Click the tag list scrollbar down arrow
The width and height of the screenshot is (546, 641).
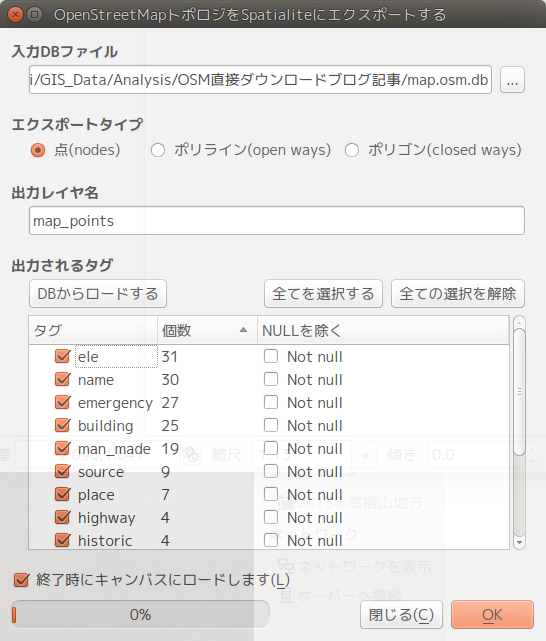coord(519,542)
